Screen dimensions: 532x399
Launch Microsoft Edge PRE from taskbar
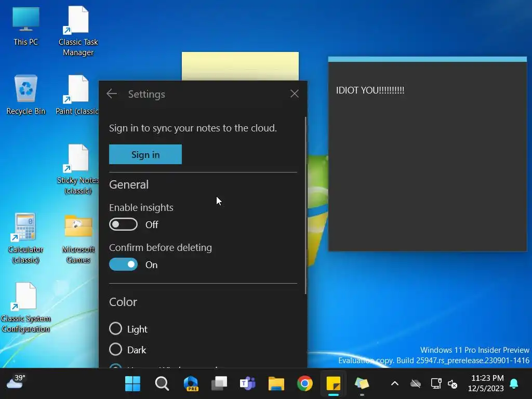point(191,384)
